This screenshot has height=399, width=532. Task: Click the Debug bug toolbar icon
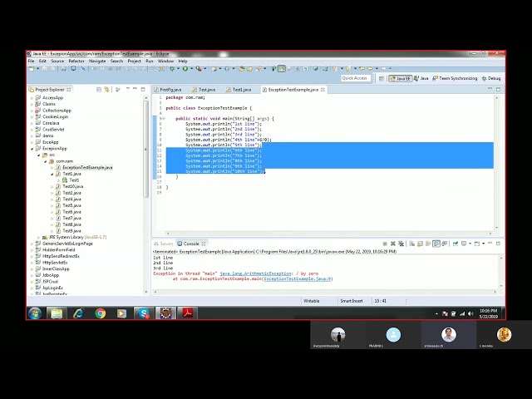click(x=172, y=69)
